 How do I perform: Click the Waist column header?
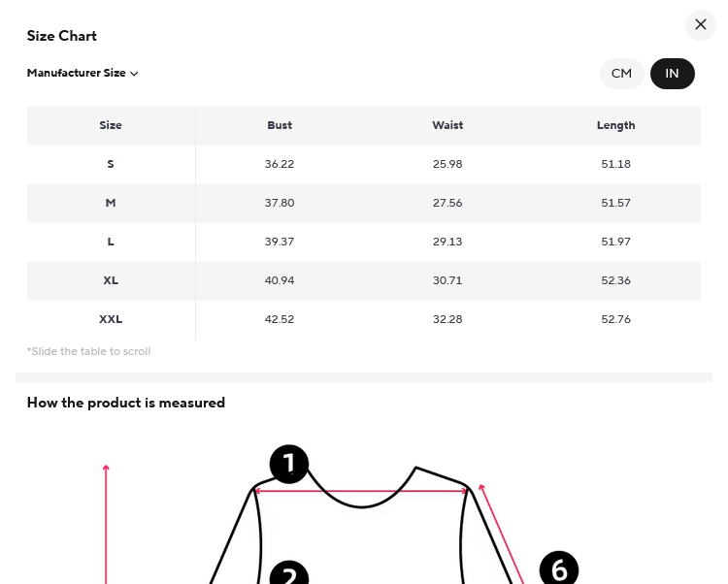click(x=447, y=125)
